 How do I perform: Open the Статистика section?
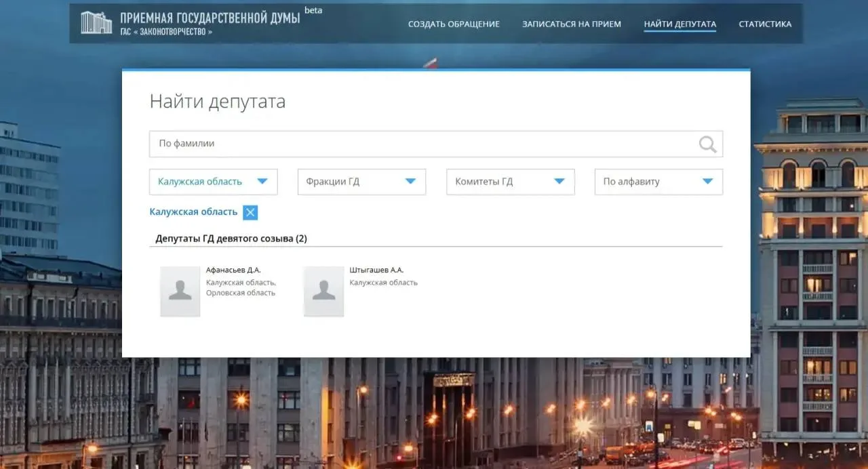click(765, 24)
